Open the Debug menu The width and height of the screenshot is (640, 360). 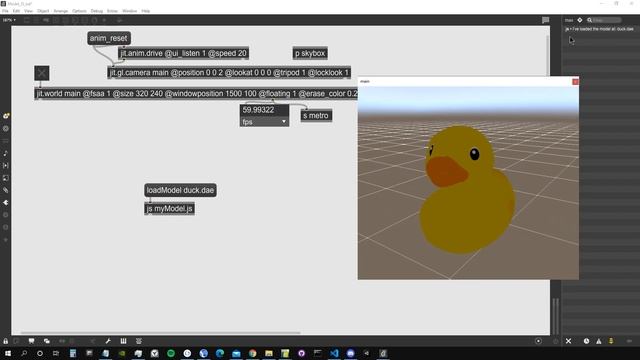[x=97, y=11]
